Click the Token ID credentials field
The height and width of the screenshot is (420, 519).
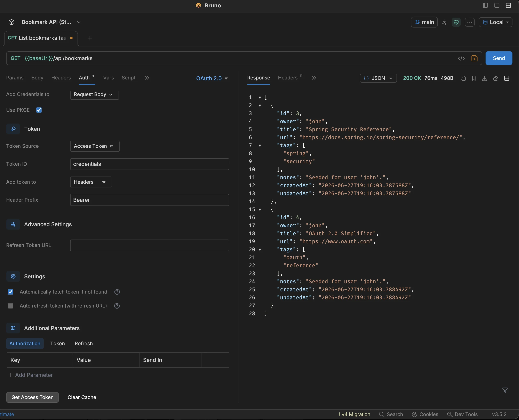[149, 164]
